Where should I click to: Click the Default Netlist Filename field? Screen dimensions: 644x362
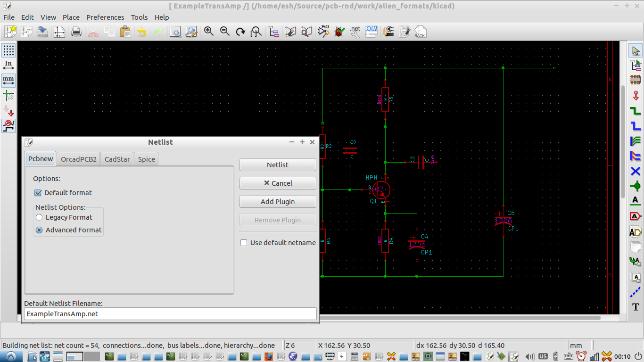coord(170,314)
